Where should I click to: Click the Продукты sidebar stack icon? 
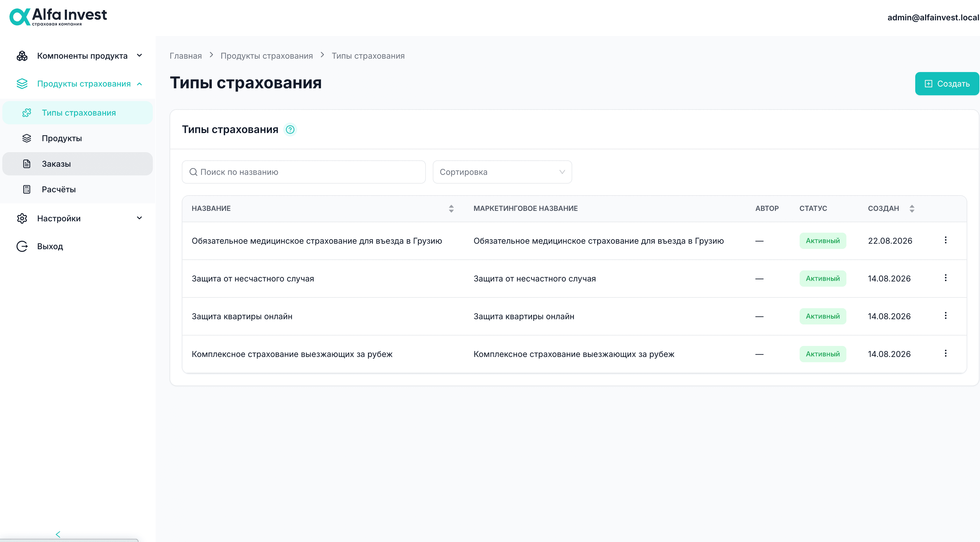[x=27, y=138]
